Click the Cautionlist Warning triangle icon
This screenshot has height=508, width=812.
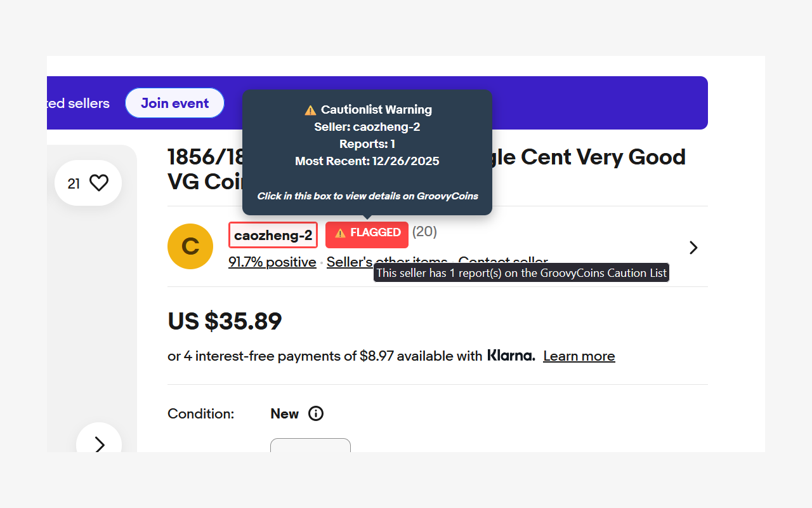[x=310, y=110]
